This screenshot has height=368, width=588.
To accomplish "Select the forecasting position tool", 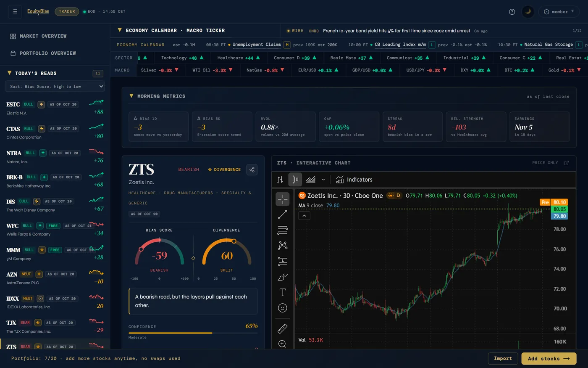I will [x=283, y=261].
